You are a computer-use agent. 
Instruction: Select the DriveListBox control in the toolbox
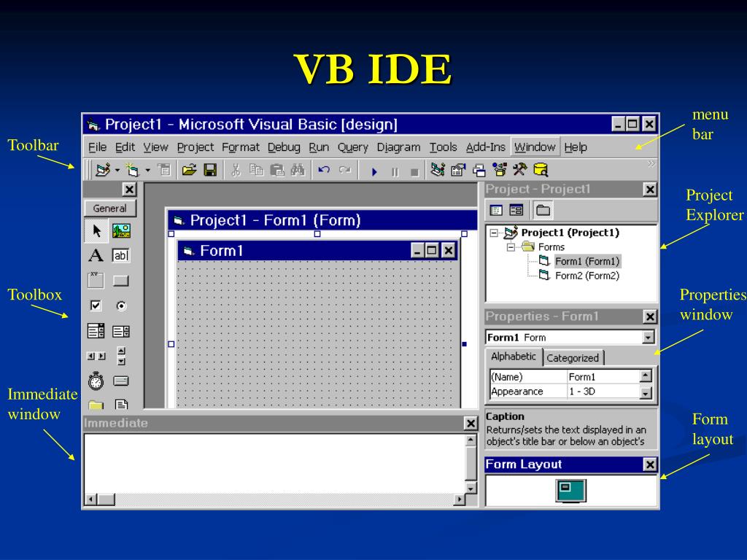(x=121, y=381)
